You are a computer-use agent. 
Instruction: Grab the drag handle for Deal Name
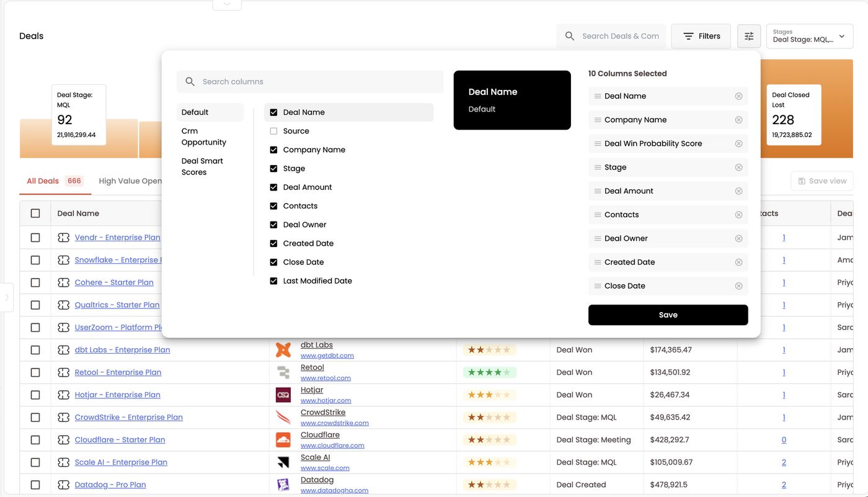(598, 96)
